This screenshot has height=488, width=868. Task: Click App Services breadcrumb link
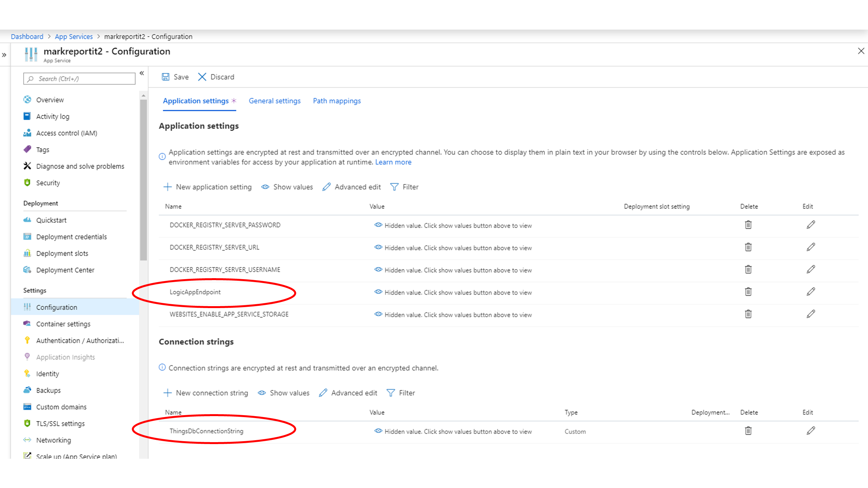click(x=74, y=36)
